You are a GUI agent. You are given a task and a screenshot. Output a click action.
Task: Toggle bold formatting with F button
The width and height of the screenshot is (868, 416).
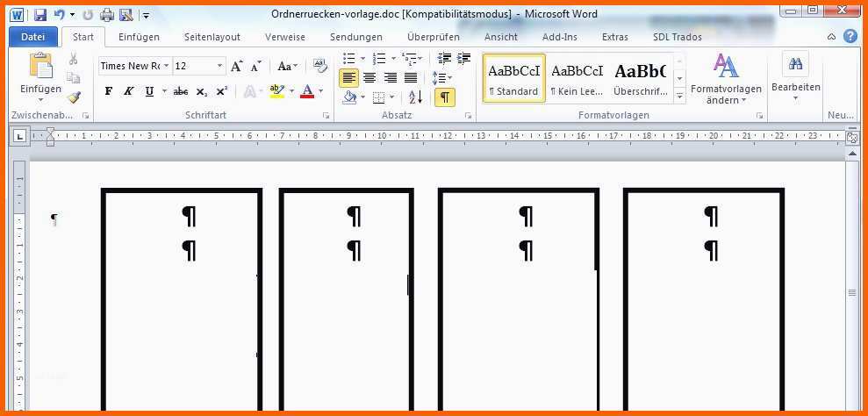pos(109,91)
